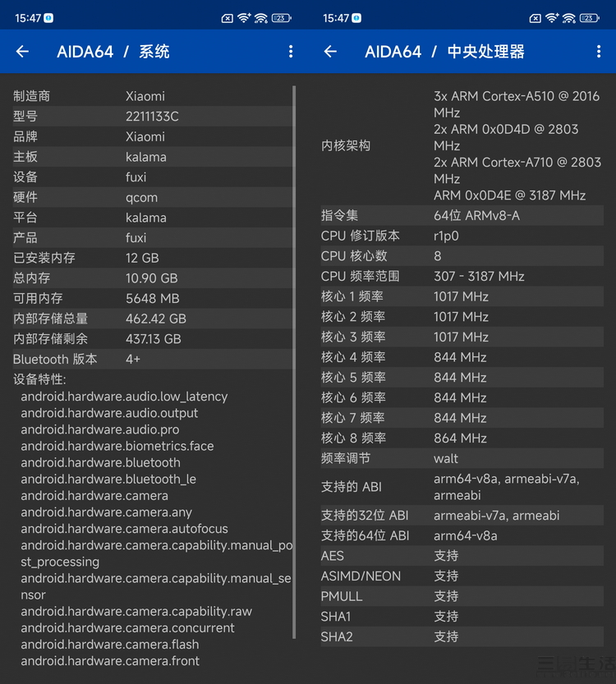Select the CPU 频率范围 row
616x684 pixels.
click(460, 277)
